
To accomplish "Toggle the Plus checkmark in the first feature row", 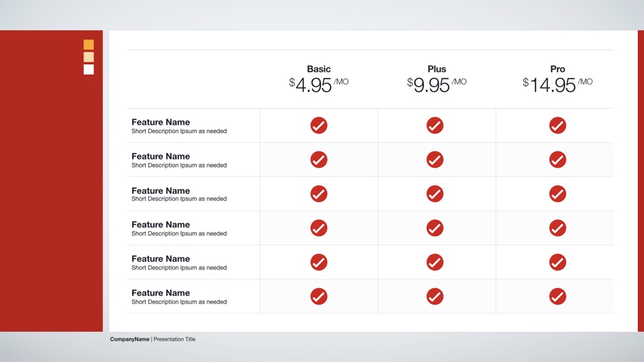I will [435, 125].
